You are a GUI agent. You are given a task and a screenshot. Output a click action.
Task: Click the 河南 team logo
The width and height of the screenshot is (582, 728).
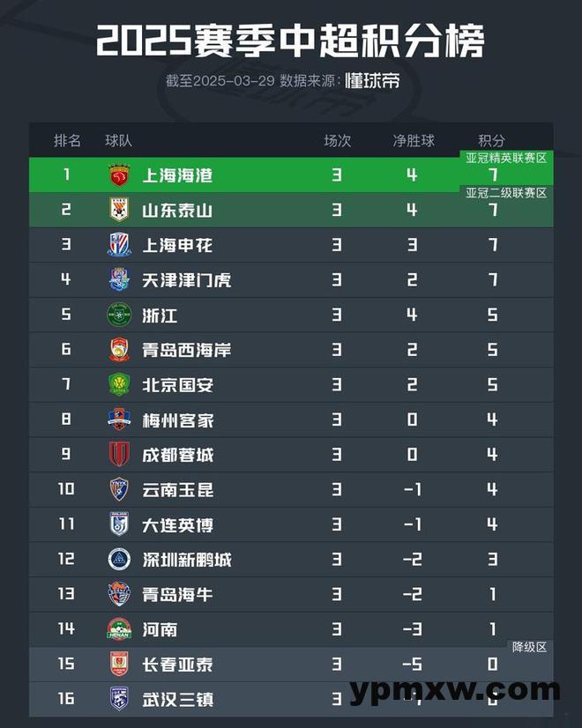click(119, 628)
